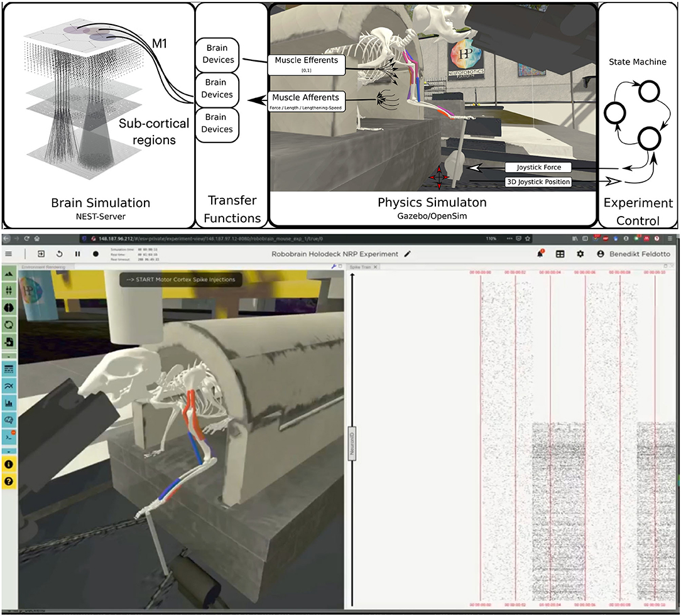Select the Environment Rendering tab
The height and width of the screenshot is (616, 681).
[x=43, y=267]
